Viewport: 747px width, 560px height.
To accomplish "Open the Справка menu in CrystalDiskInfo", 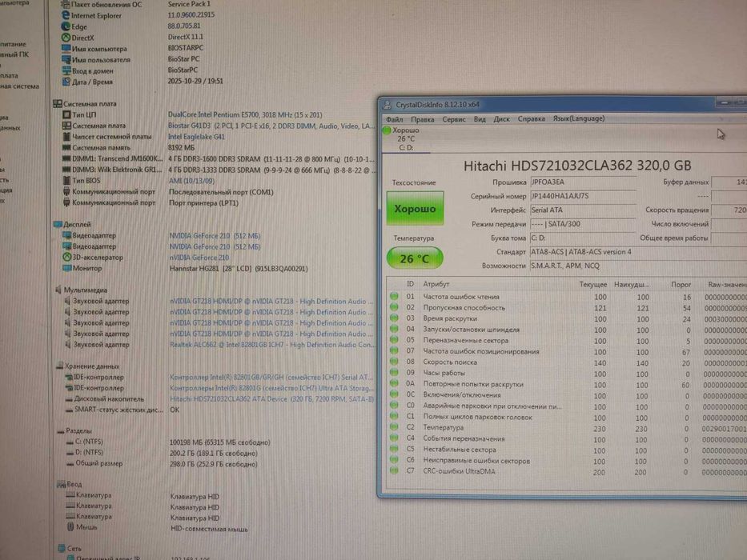I will pyautogui.click(x=531, y=119).
